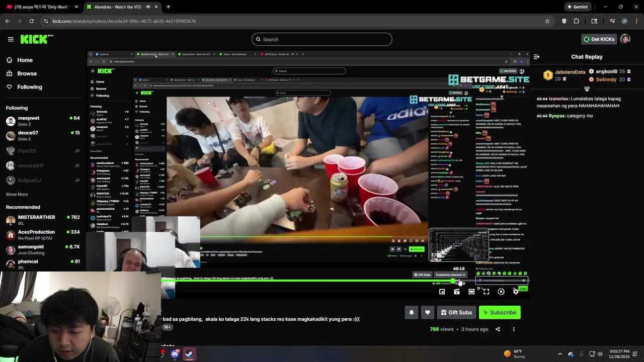
Task: Expand the gift leaderboard in chat
Action: click(x=587, y=89)
